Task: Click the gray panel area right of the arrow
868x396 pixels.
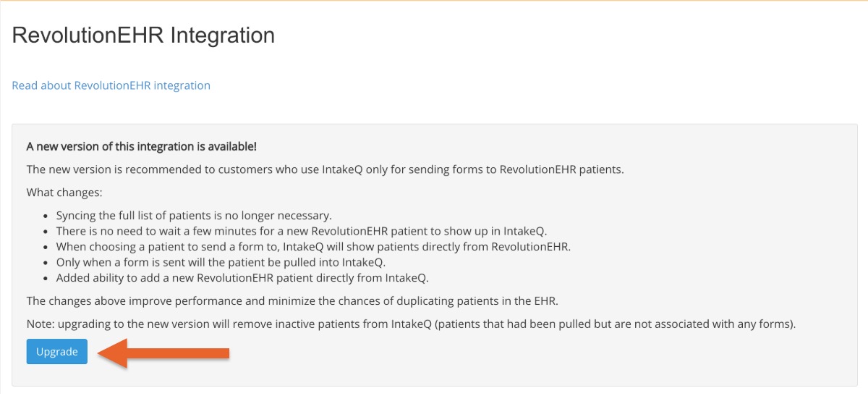Action: tap(535, 353)
